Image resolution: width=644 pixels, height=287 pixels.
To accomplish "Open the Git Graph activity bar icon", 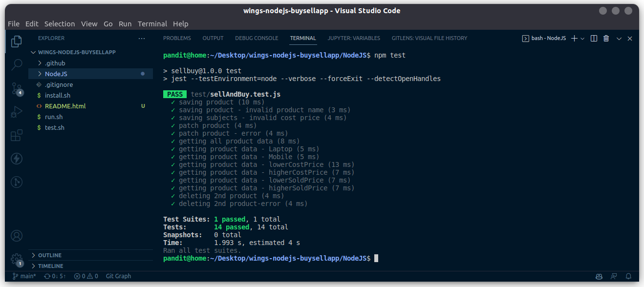I will pyautogui.click(x=17, y=182).
